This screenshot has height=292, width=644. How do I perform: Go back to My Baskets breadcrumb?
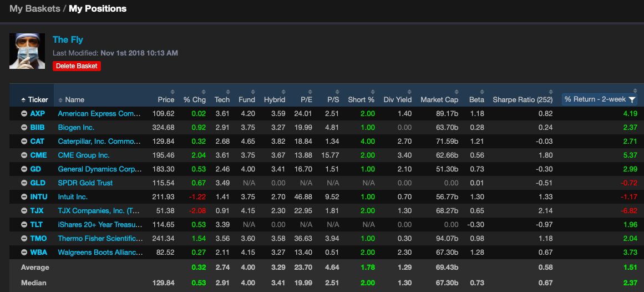[35, 9]
